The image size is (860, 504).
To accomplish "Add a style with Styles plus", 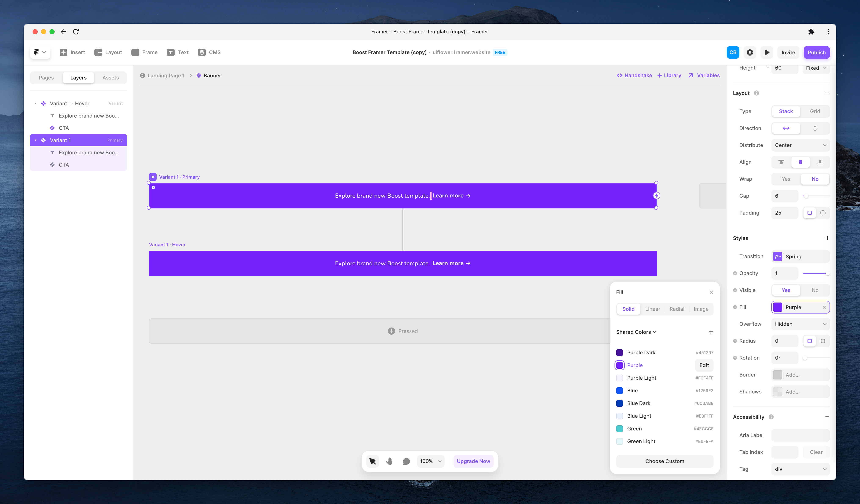I will (x=827, y=238).
